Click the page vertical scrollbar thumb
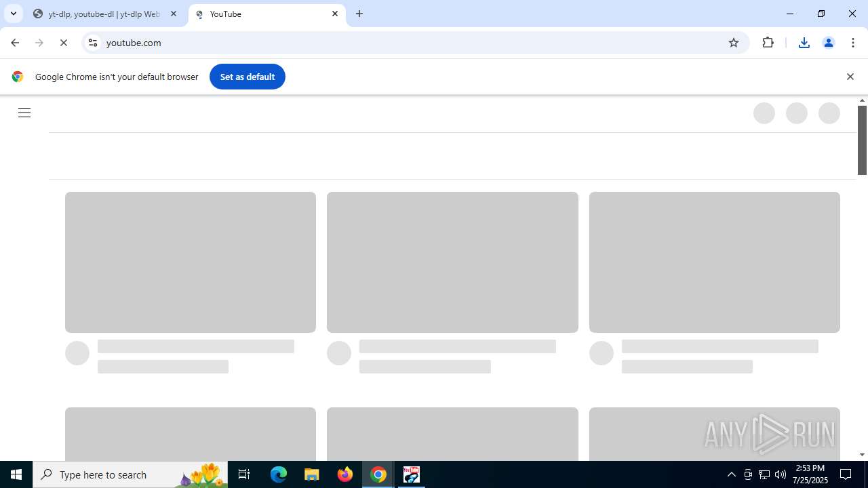 (863, 140)
